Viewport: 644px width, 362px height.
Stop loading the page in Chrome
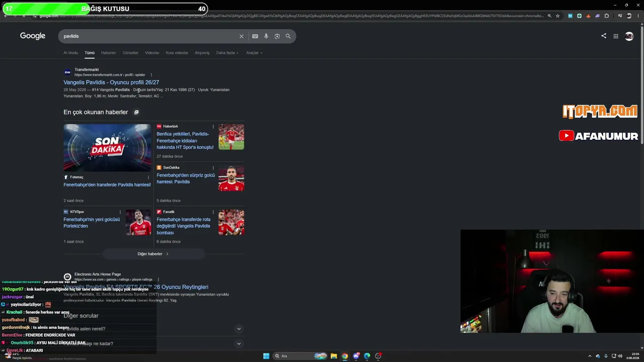[23, 16]
